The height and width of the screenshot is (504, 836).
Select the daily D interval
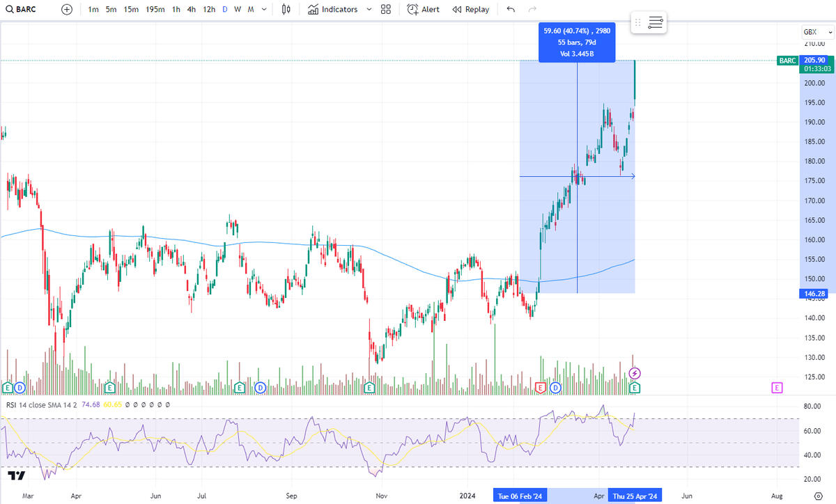[x=224, y=10]
